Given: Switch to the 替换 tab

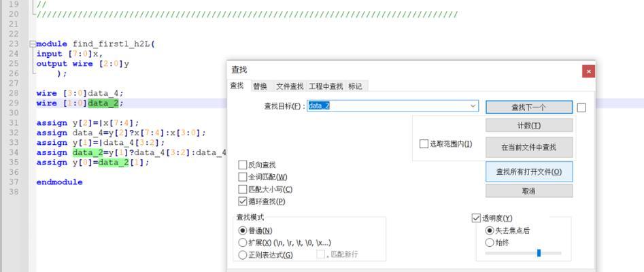Looking at the screenshot, I should coord(260,86).
